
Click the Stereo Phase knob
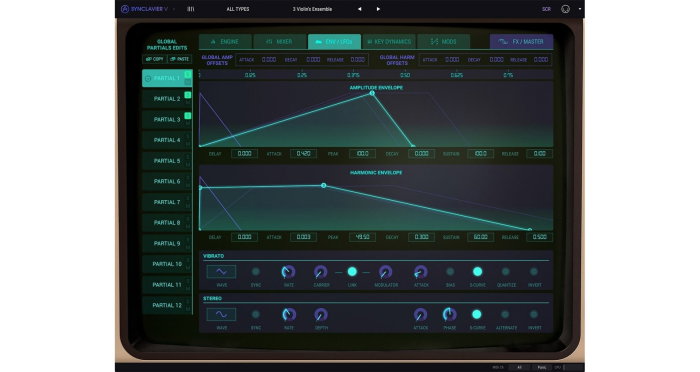tap(449, 314)
